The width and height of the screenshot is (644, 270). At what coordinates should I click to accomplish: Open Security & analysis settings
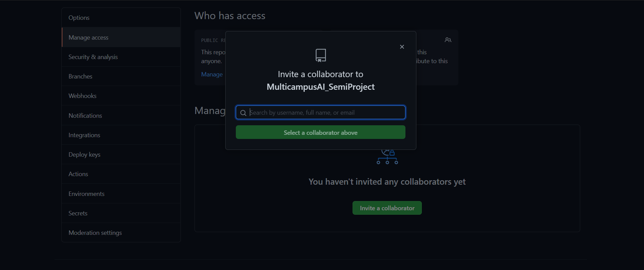coord(121,57)
